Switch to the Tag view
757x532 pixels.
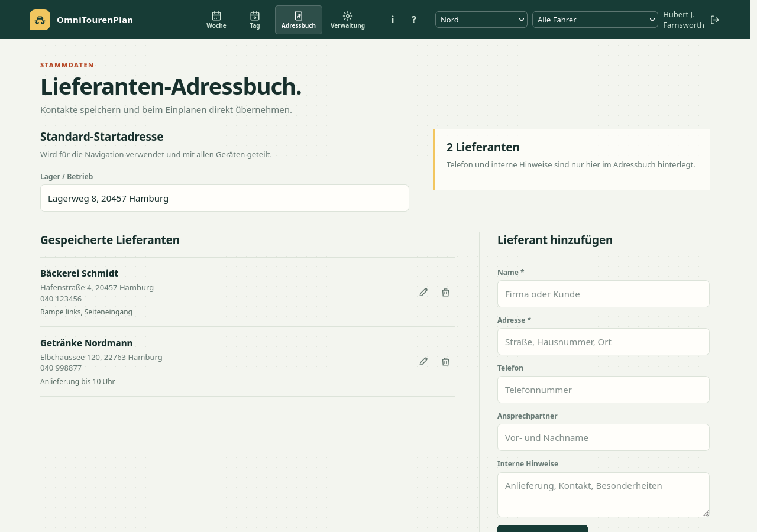255,20
